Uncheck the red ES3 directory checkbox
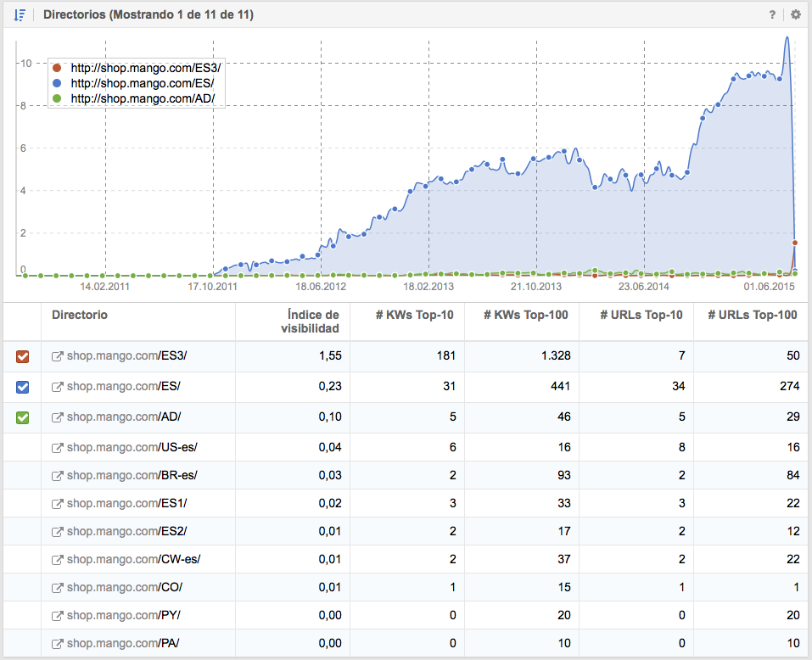Image resolution: width=812 pixels, height=660 pixels. pyautogui.click(x=23, y=357)
